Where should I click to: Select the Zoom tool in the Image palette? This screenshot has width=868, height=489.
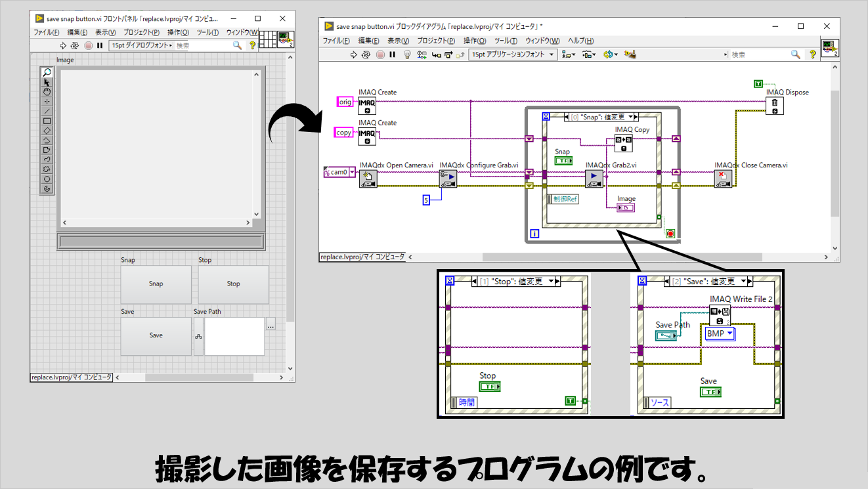(47, 72)
